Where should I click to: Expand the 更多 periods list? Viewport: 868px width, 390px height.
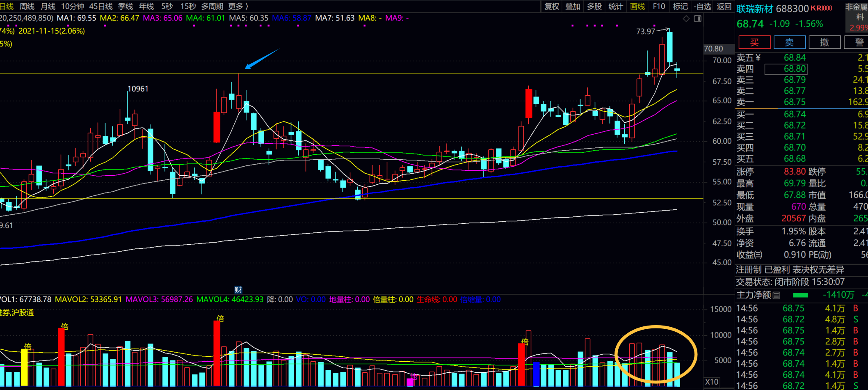point(238,7)
